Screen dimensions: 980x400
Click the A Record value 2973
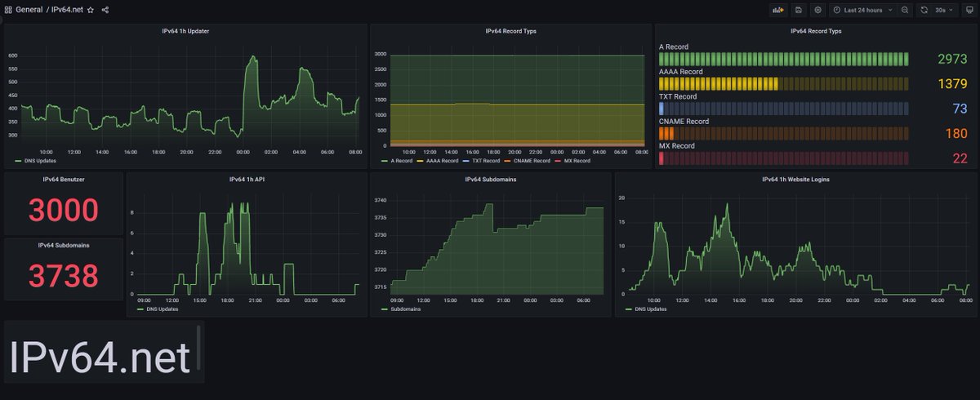coord(952,60)
